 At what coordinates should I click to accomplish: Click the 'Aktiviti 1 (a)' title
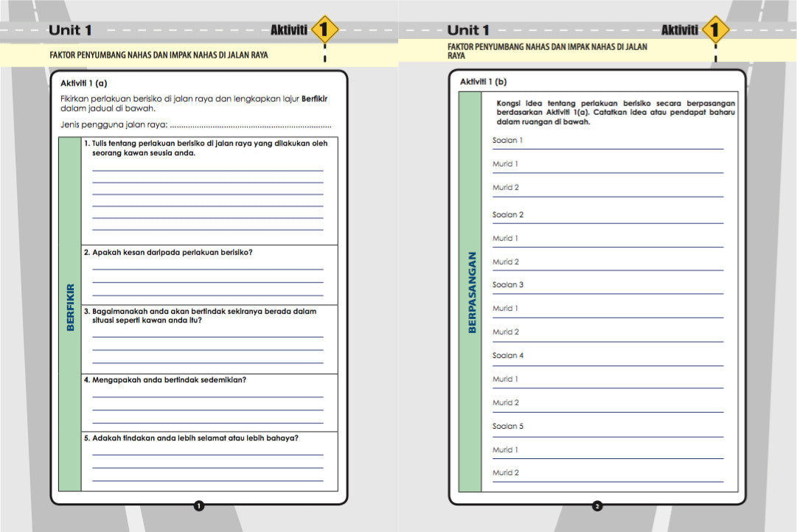click(84, 83)
